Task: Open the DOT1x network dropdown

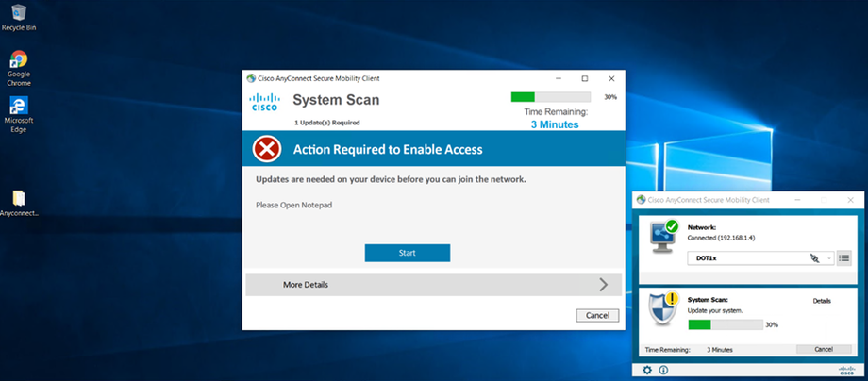Action: coord(761,258)
